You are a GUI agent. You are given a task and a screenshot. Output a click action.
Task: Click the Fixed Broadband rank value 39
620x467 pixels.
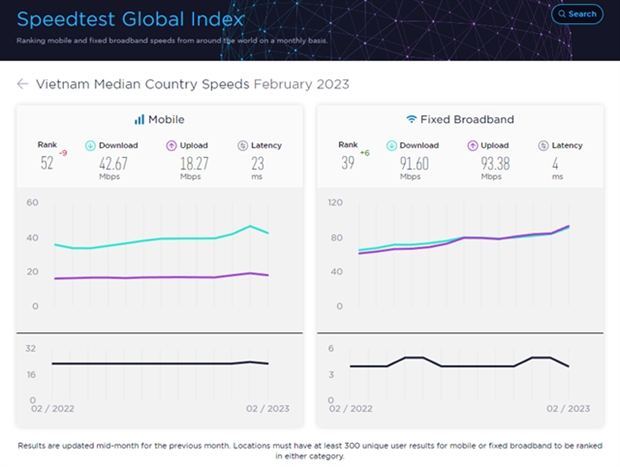(348, 163)
